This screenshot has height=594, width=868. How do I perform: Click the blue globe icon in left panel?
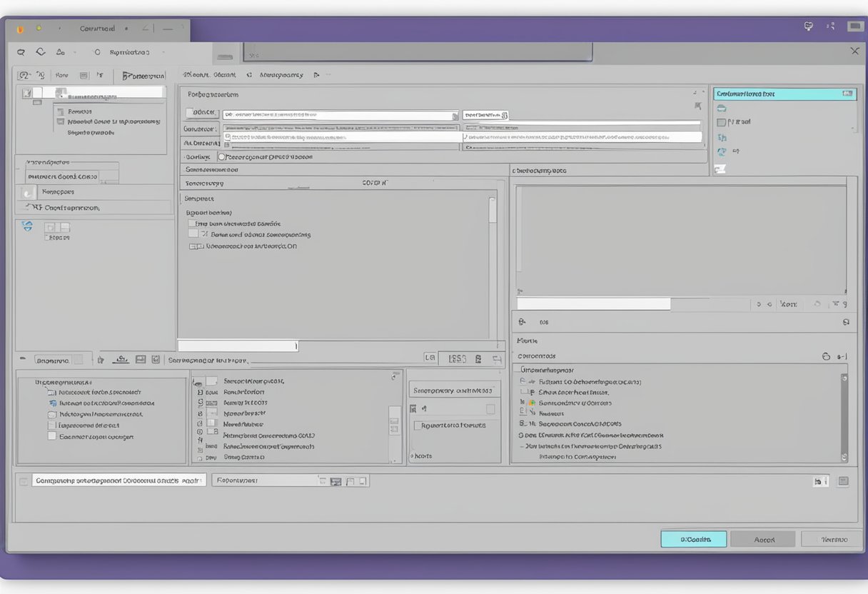[27, 226]
